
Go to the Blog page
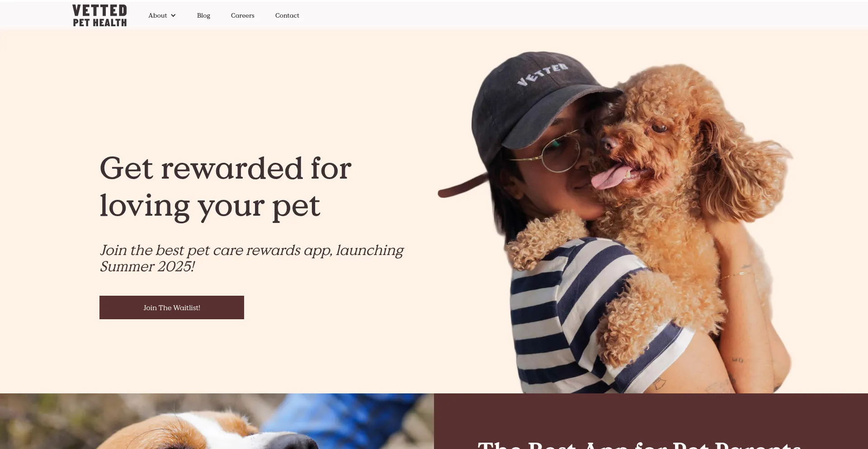coord(203,15)
